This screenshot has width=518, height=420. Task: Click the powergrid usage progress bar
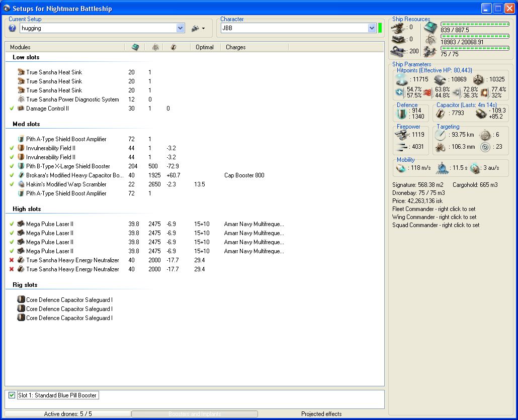[x=475, y=36]
